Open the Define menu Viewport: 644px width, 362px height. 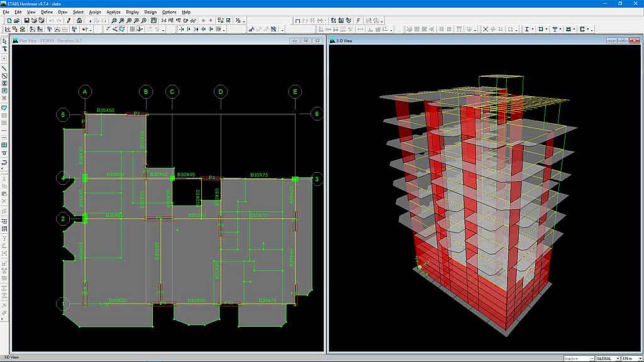47,12
